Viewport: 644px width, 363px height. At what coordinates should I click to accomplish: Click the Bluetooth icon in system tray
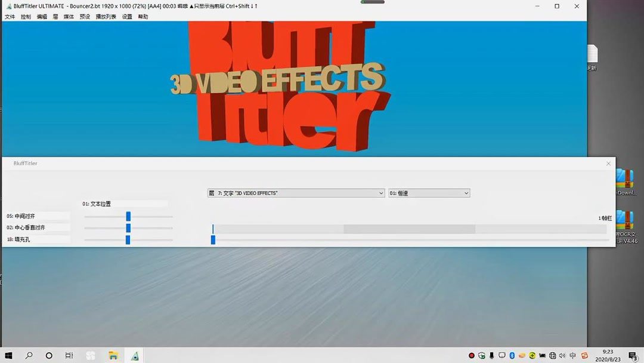tap(512, 355)
